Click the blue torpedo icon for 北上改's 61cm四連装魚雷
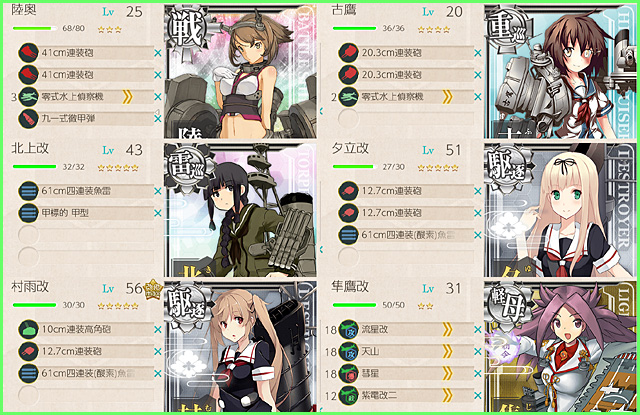Screen dimensions: 640x415 [x=28, y=191]
